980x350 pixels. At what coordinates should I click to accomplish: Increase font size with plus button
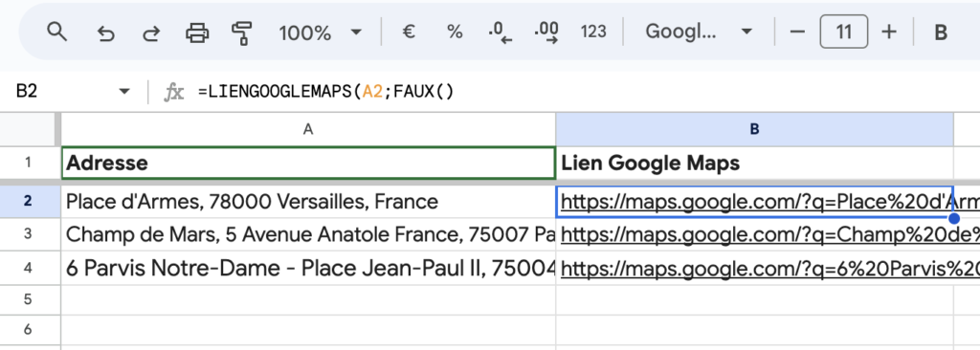[889, 32]
